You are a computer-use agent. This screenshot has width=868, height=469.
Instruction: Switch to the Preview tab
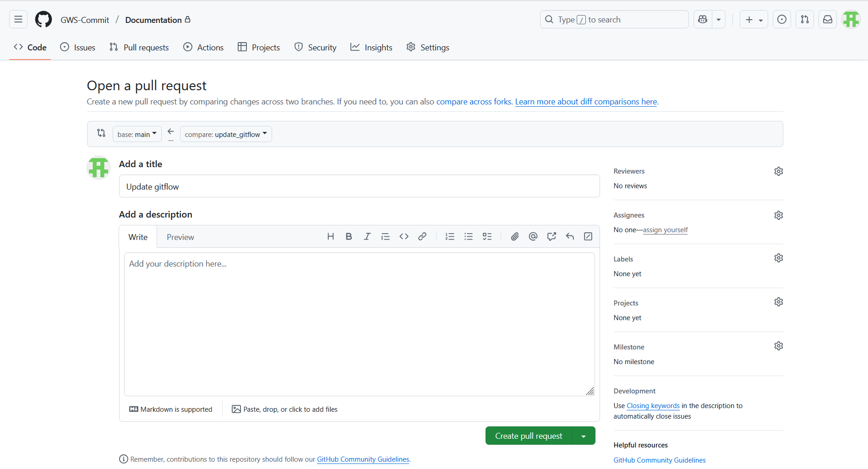point(180,237)
